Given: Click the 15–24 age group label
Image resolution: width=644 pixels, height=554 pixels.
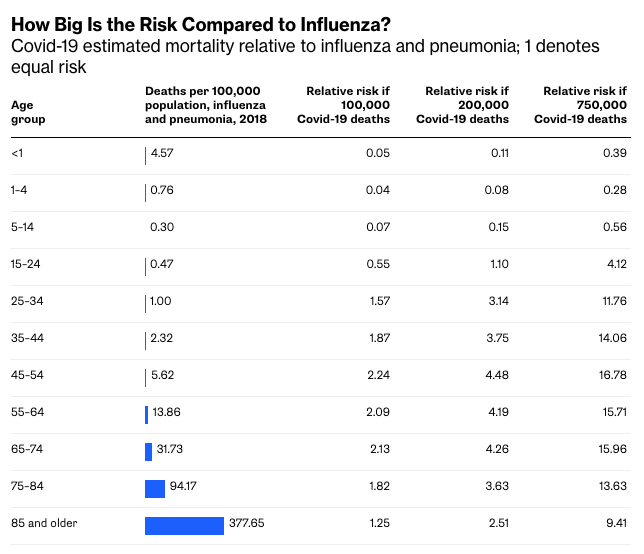Looking at the screenshot, I should point(26,264).
